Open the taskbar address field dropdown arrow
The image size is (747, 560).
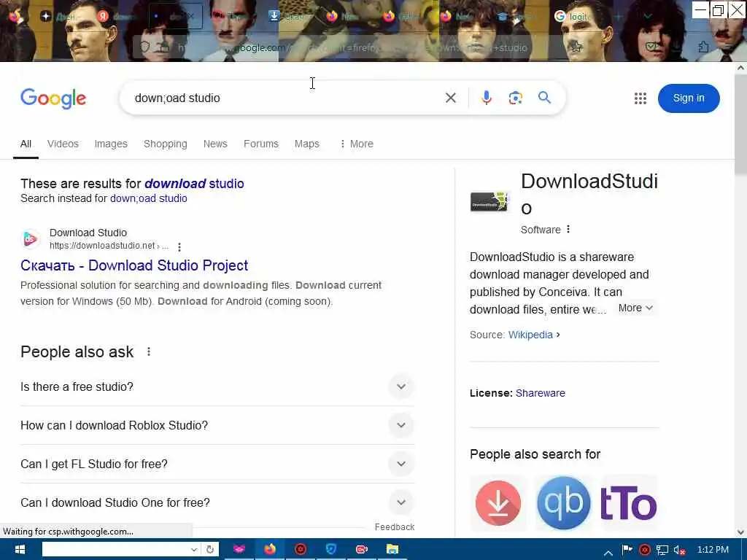(194, 549)
